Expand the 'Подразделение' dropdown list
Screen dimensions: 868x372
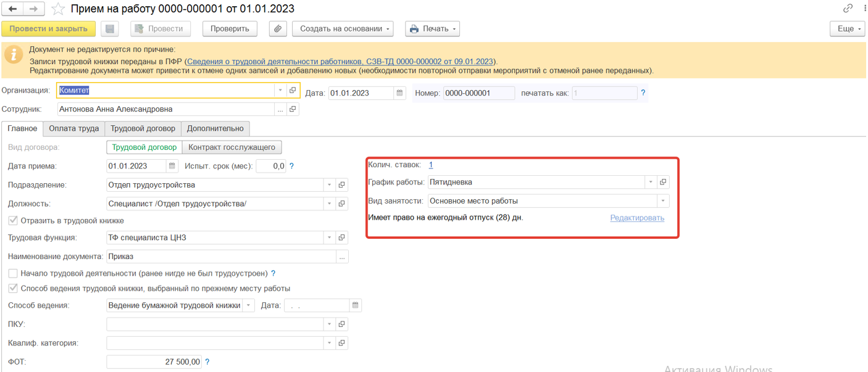(x=329, y=185)
